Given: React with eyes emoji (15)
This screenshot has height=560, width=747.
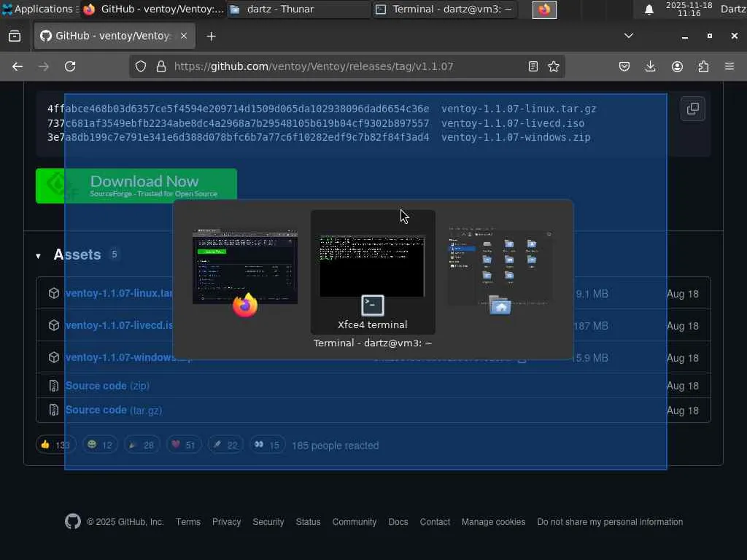Looking at the screenshot, I should pos(267,445).
